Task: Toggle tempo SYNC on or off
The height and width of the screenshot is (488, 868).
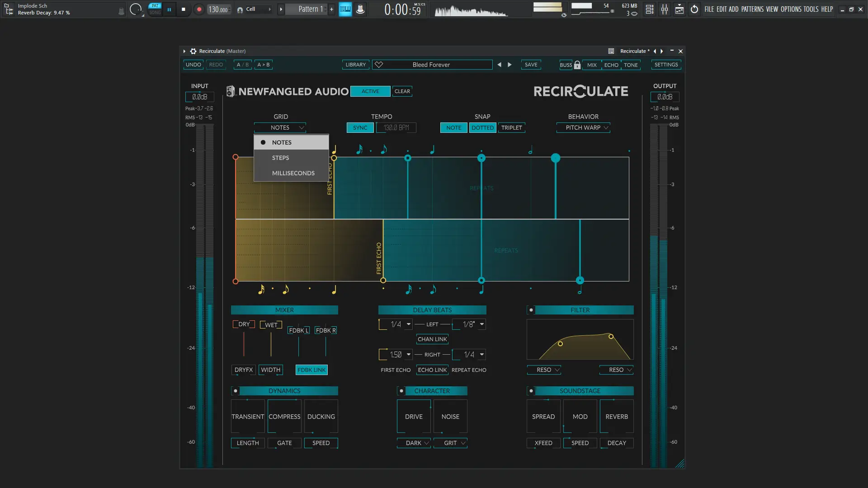Action: point(360,128)
